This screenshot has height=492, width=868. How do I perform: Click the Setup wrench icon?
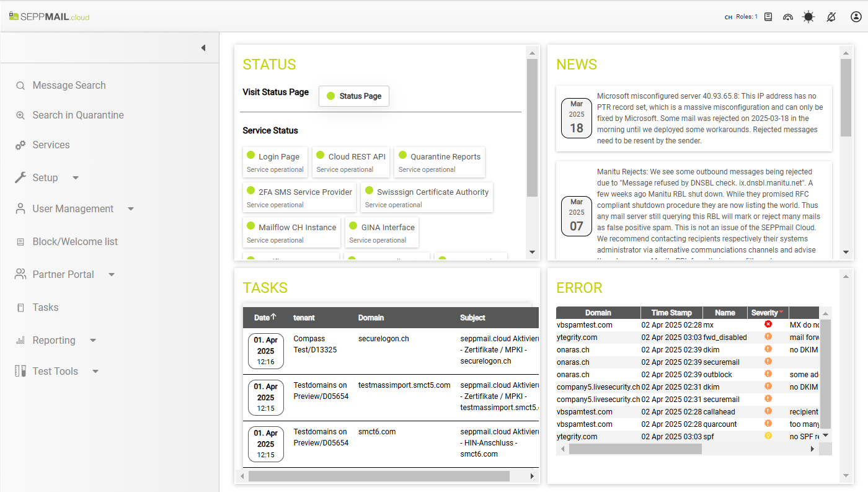click(20, 177)
